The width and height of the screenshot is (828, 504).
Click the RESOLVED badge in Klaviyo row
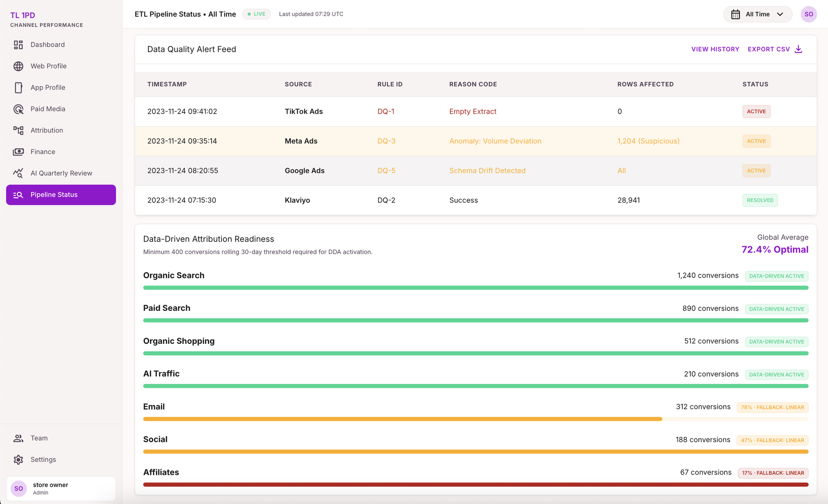(x=760, y=200)
